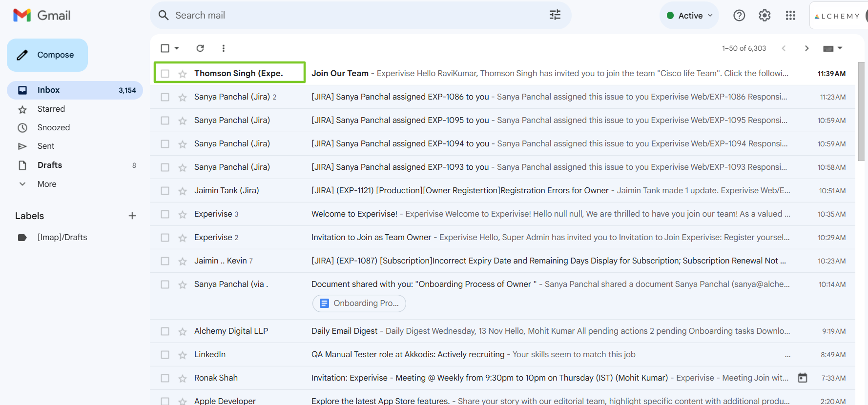Star the EXP-1086 Jira email
The image size is (868, 405).
point(183,97)
